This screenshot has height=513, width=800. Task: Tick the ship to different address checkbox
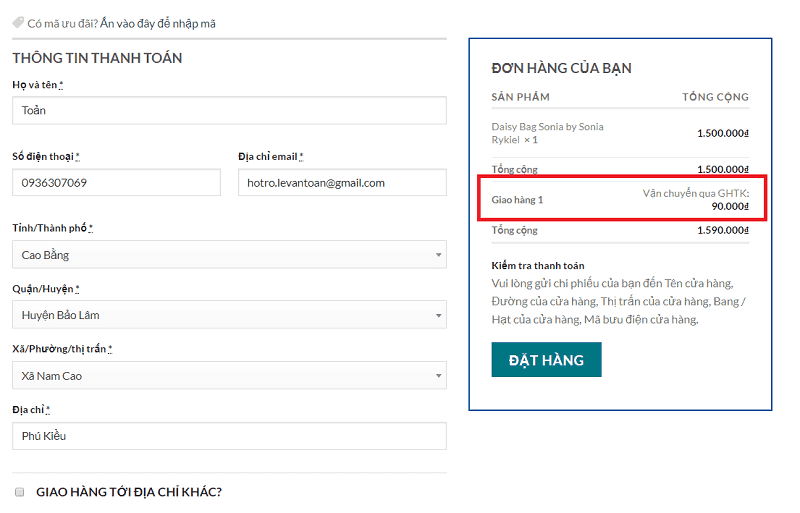coord(19,492)
